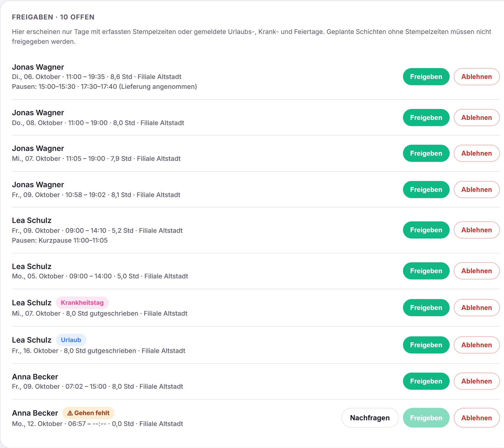
Task: Freigeben Jonas Wagner Fr., 09. Oktober
Action: coord(426,190)
